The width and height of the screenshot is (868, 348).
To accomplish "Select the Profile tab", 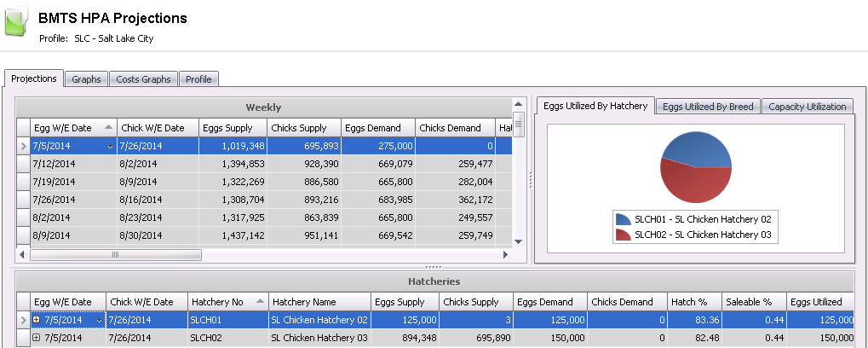I will point(198,79).
